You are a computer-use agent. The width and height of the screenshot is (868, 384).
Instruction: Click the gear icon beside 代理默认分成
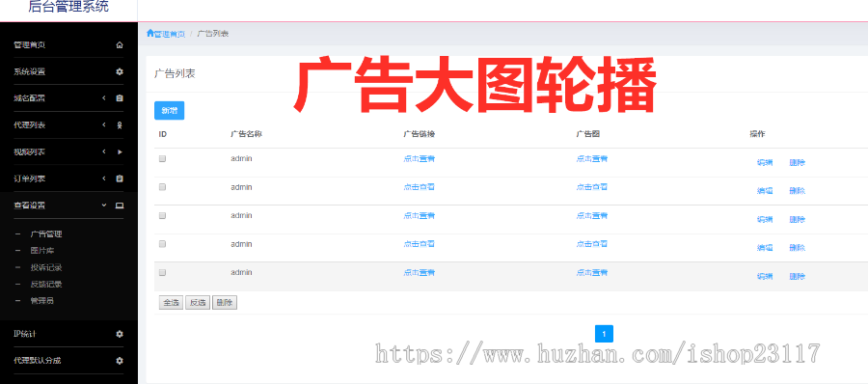(120, 361)
